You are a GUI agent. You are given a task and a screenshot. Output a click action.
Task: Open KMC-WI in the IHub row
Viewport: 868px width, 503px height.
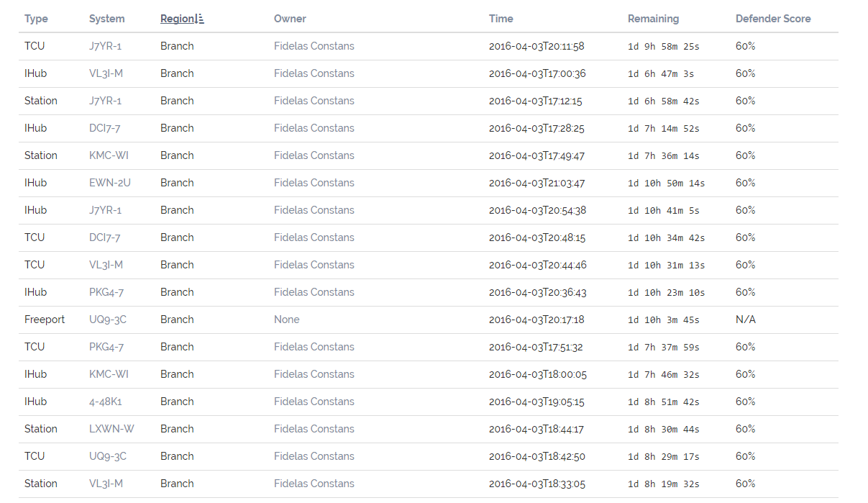(109, 374)
